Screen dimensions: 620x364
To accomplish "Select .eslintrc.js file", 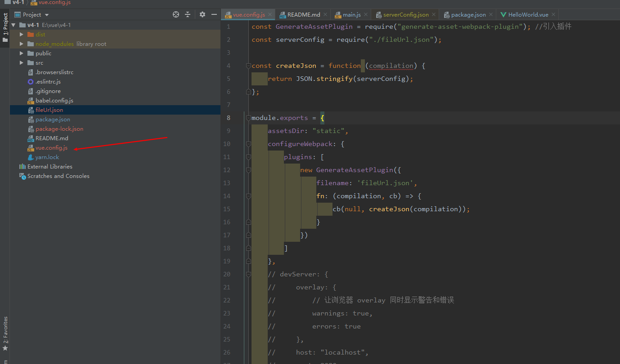I will [48, 81].
